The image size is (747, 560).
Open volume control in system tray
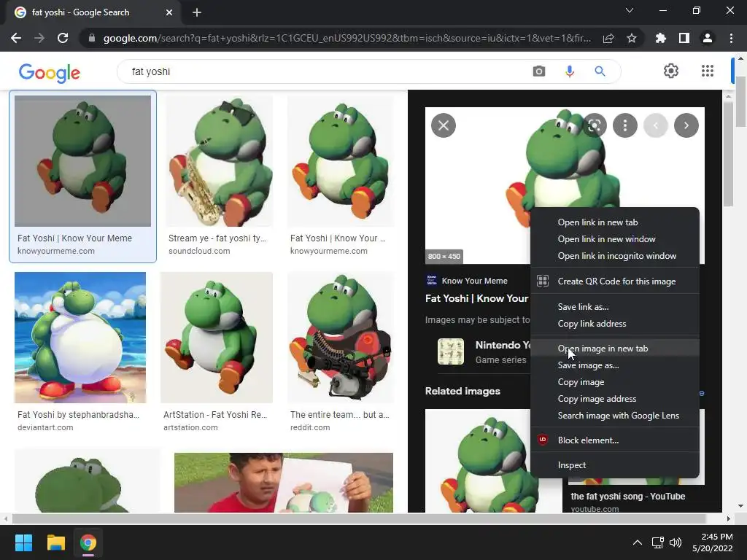[x=676, y=542]
